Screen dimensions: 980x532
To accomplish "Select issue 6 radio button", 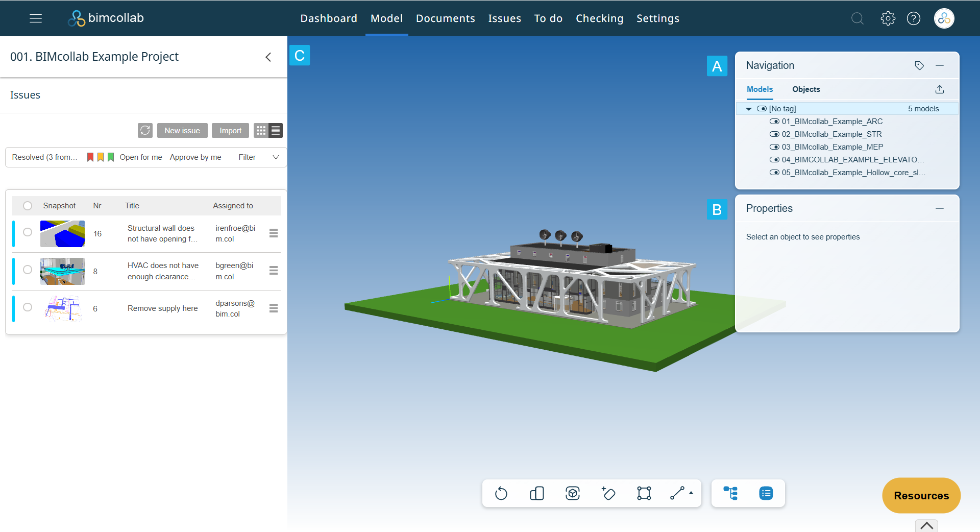I will [x=28, y=307].
